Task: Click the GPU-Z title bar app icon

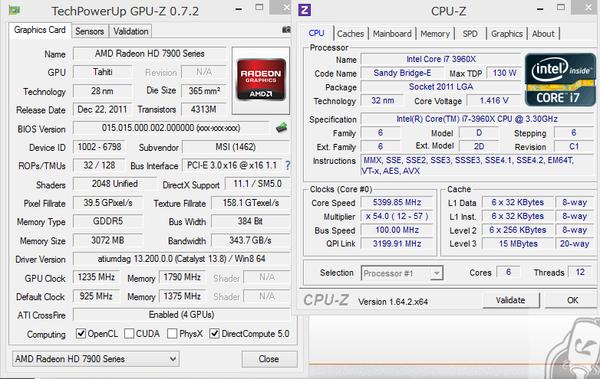Action: pyautogui.click(x=15, y=10)
